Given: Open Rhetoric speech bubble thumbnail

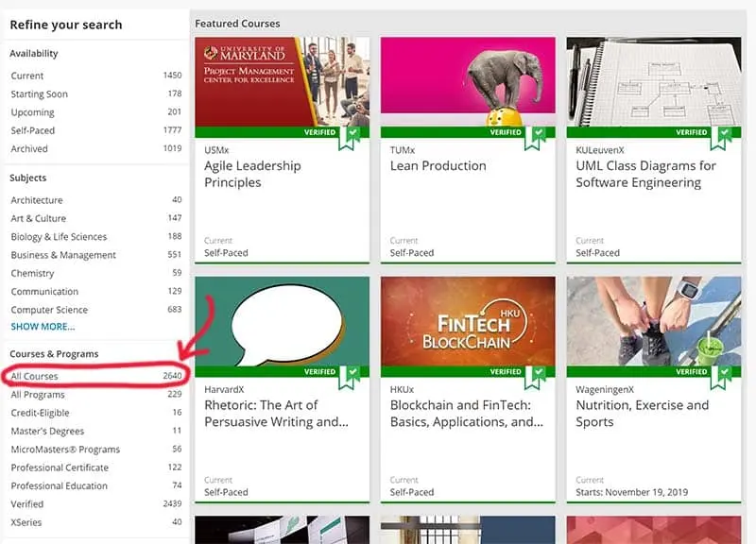Looking at the screenshot, I should coord(282,321).
